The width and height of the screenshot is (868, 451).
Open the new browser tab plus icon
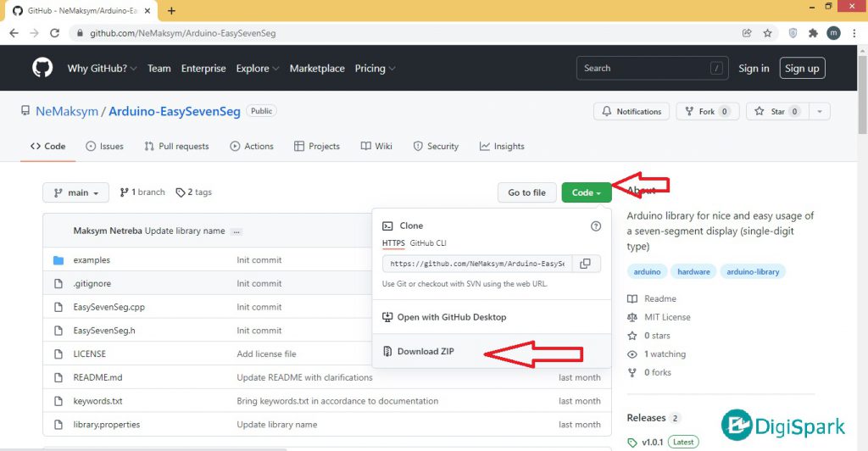pos(171,10)
